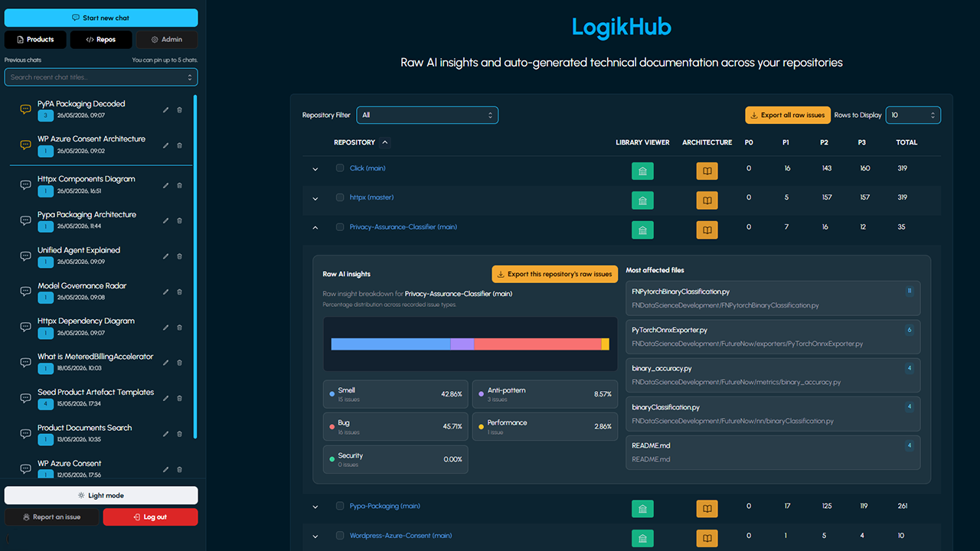Switch to the Repos tab
980x551 pixels.
point(101,40)
